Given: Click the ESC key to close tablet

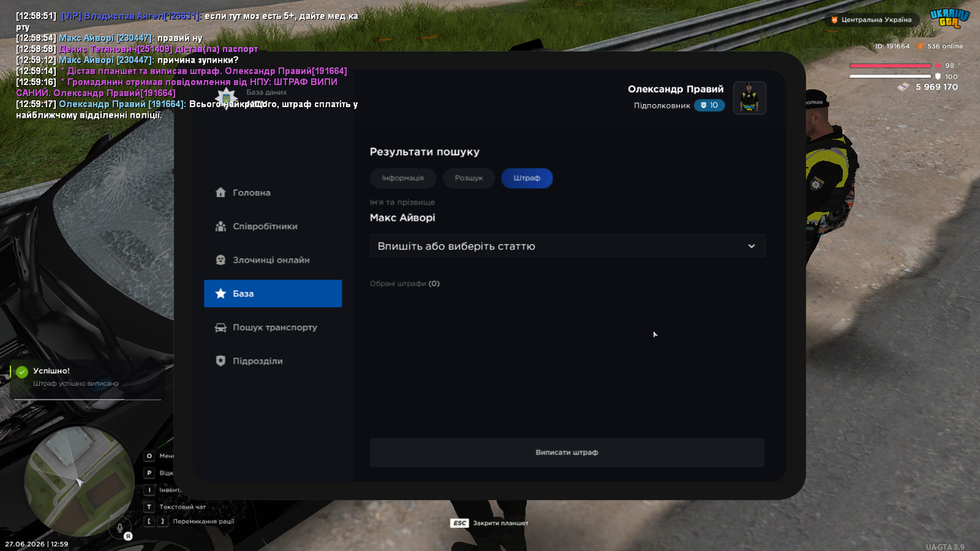Looking at the screenshot, I should point(459,523).
